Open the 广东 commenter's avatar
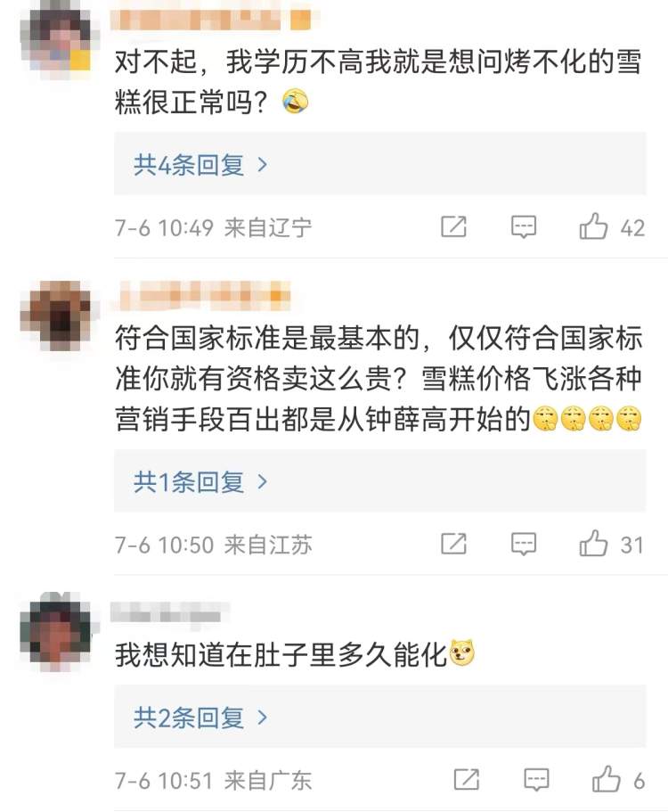The width and height of the screenshot is (668, 812). click(x=56, y=632)
